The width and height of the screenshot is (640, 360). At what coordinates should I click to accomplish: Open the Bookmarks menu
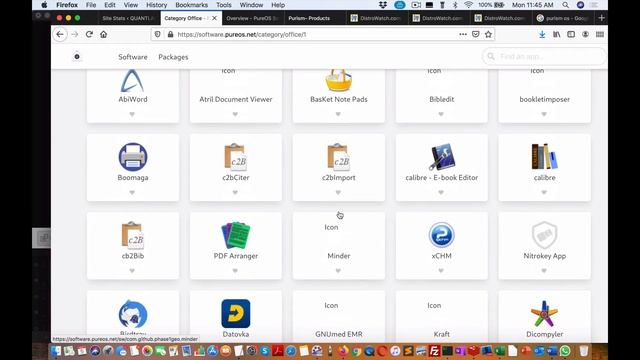[x=191, y=5]
